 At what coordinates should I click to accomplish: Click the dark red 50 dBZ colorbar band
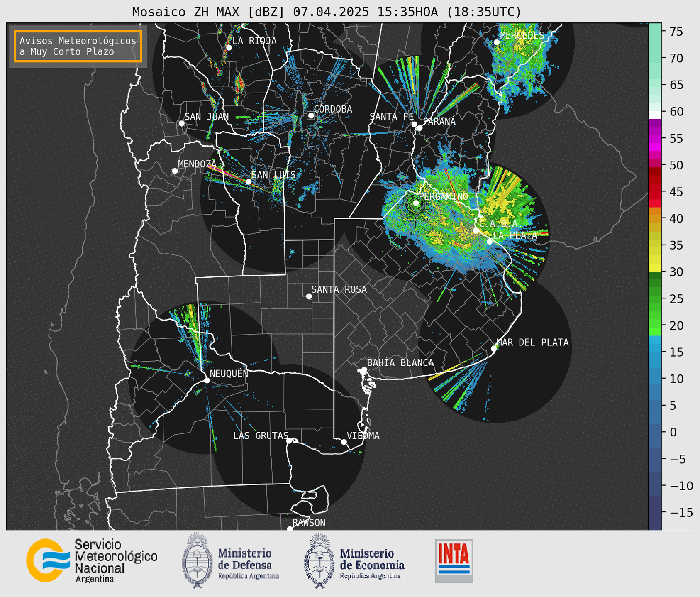655,171
